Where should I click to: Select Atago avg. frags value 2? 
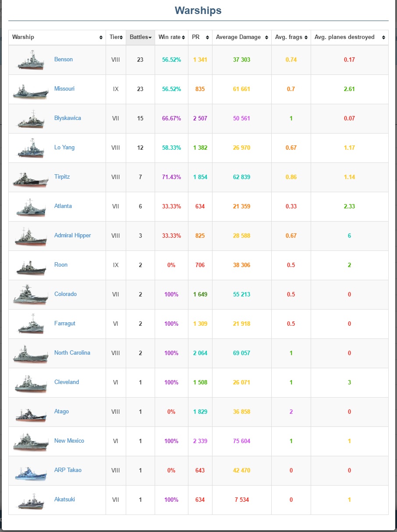coord(291,412)
